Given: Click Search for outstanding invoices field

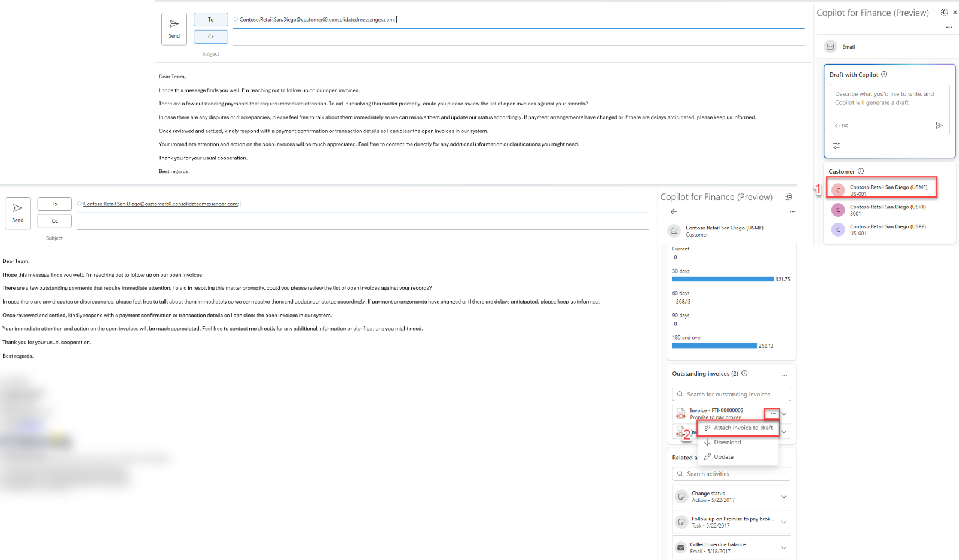Looking at the screenshot, I should click(731, 395).
